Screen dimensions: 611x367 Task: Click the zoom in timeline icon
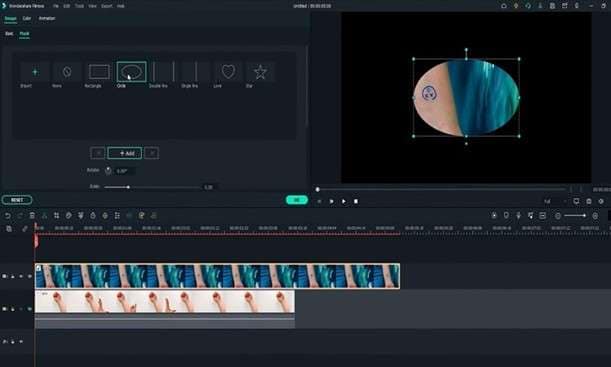(x=595, y=215)
